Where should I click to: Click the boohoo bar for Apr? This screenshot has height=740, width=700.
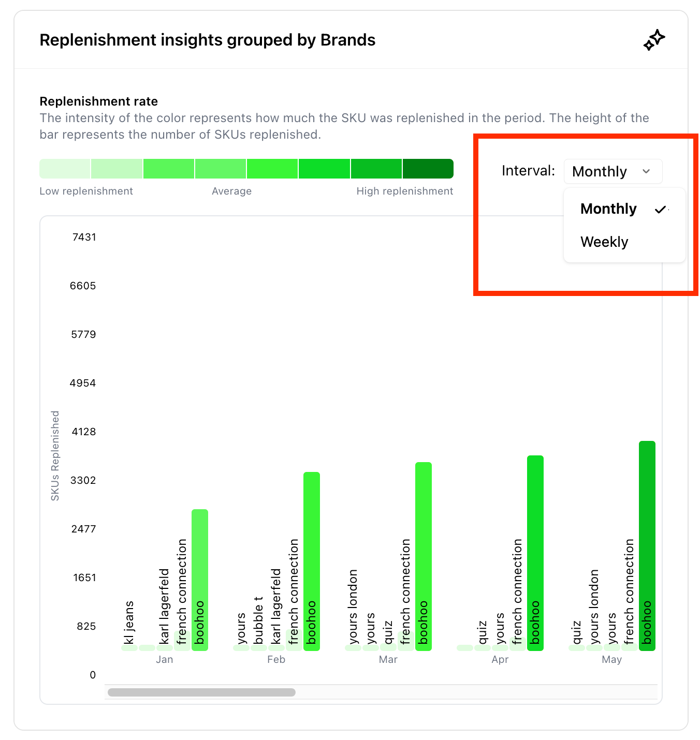coord(535,553)
